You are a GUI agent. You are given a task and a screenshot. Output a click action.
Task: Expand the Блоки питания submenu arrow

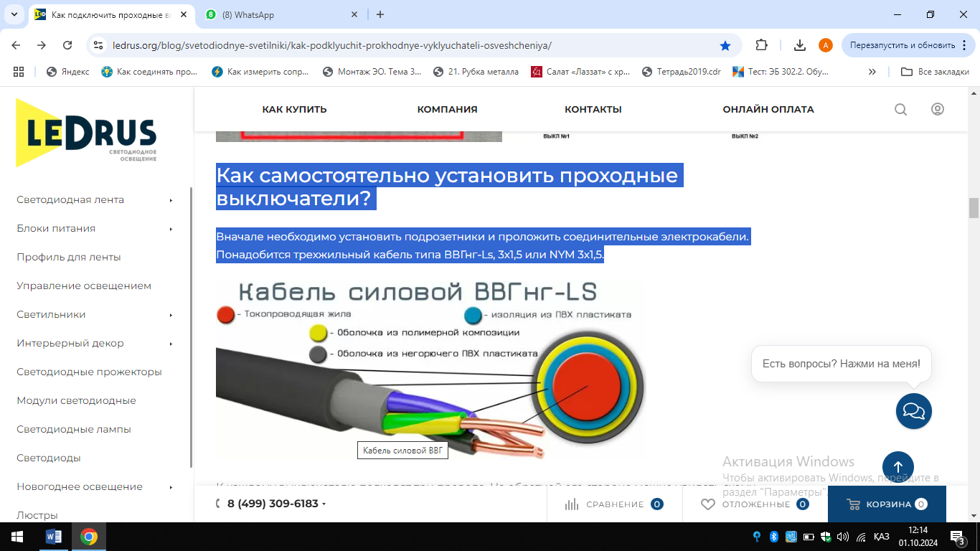[x=171, y=229]
